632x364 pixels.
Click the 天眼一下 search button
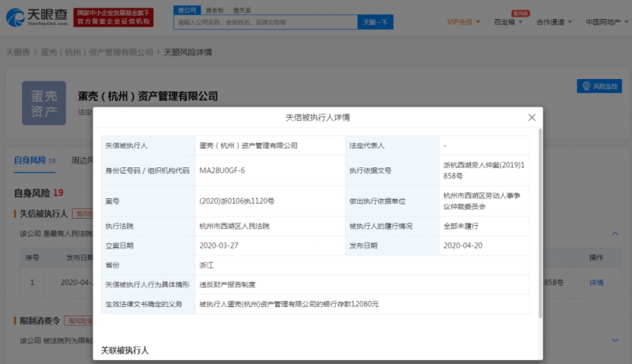pyautogui.click(x=375, y=22)
